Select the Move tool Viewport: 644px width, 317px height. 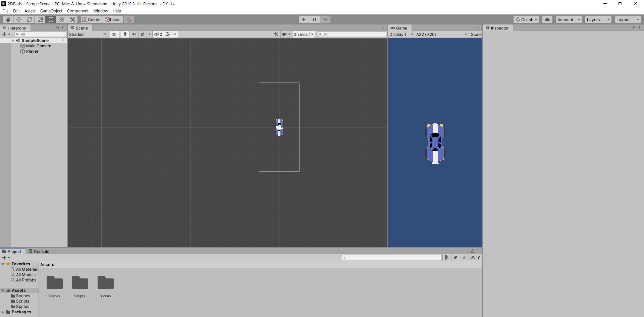[x=19, y=19]
